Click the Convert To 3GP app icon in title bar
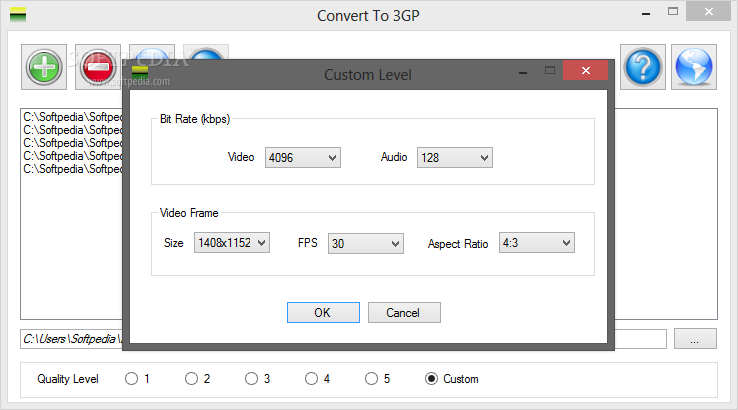This screenshot has width=738, height=410. click(x=18, y=15)
